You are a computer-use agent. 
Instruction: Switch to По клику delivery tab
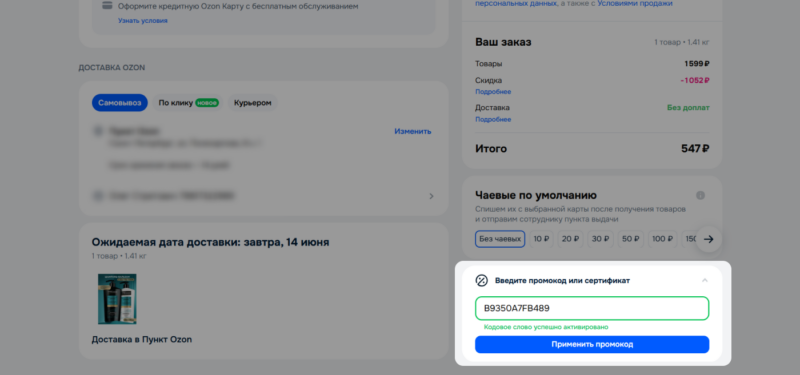(188, 103)
